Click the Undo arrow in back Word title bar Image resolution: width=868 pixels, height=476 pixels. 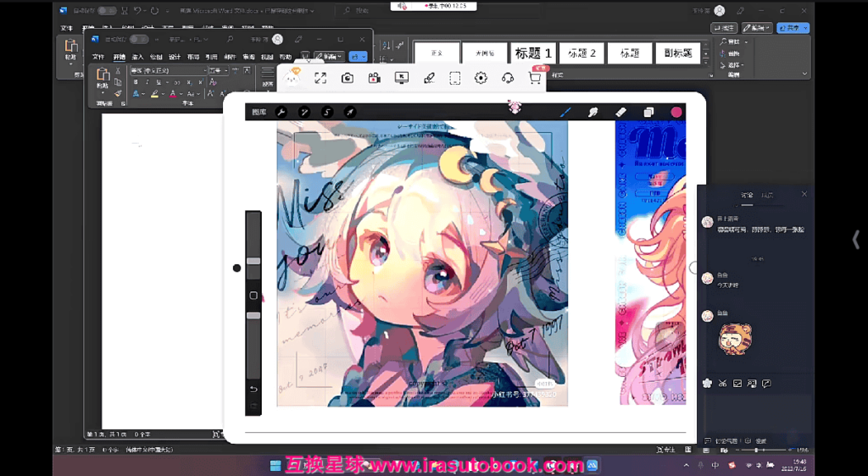pos(138,10)
